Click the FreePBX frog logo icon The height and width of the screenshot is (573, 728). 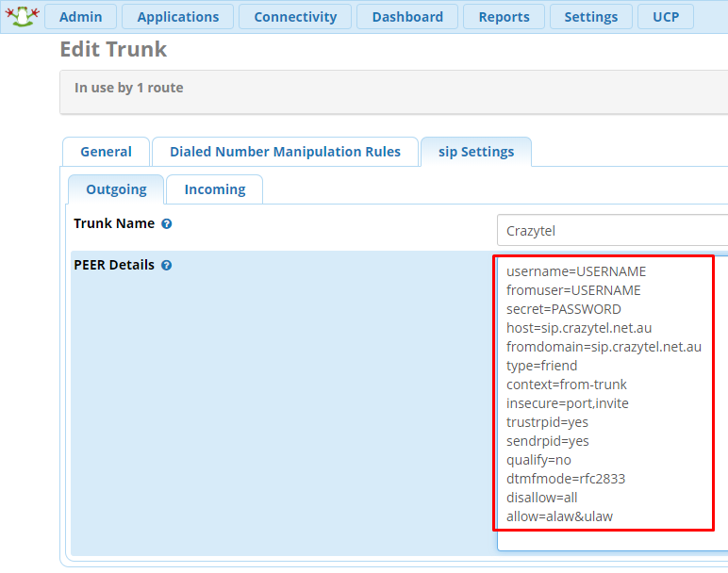click(x=20, y=15)
